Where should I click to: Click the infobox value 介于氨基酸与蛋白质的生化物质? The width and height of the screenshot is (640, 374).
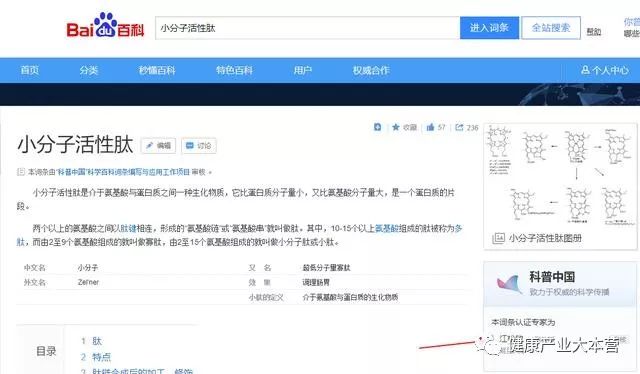pos(350,297)
